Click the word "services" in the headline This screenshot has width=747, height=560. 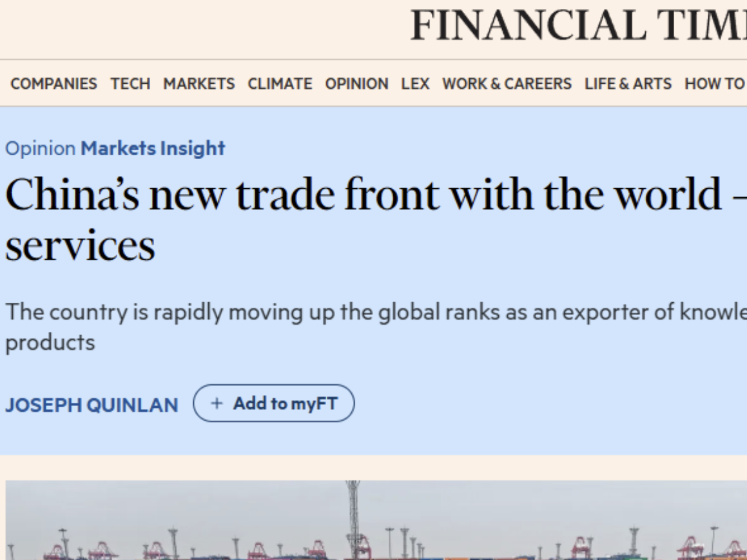pyautogui.click(x=80, y=245)
